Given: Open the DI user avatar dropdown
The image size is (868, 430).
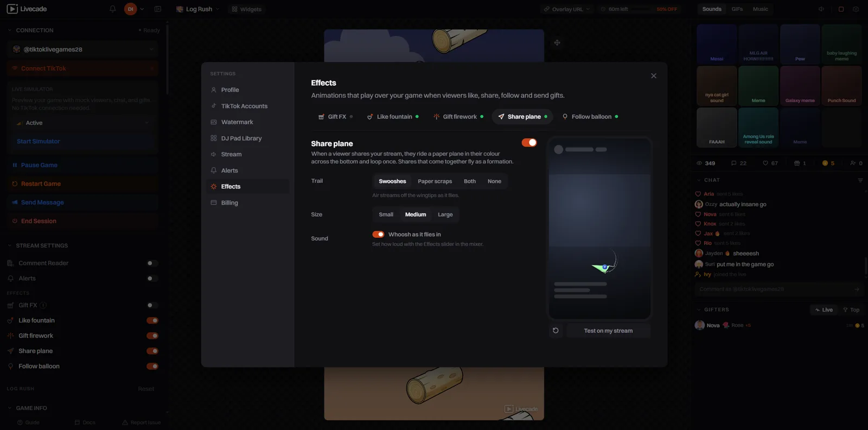Looking at the screenshot, I should (x=135, y=9).
